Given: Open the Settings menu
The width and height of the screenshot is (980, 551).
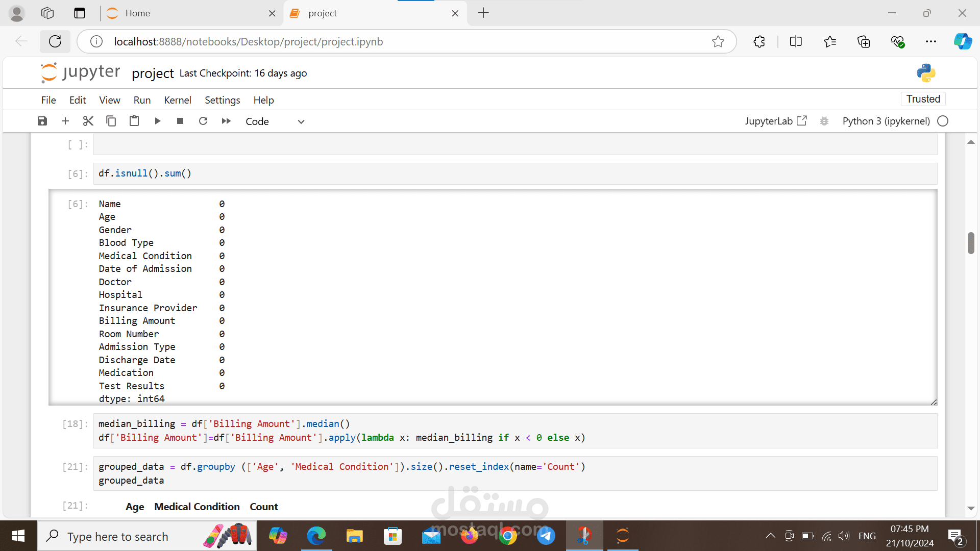Looking at the screenshot, I should (x=222, y=100).
